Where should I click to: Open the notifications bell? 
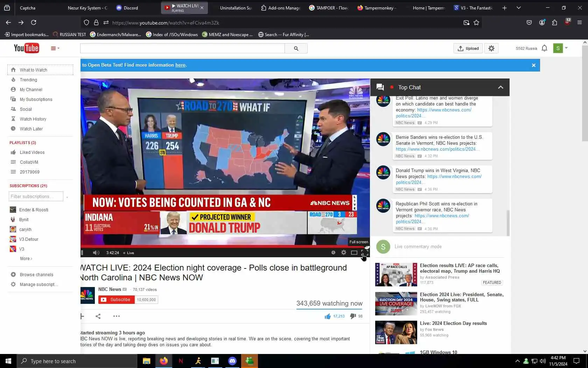[x=544, y=48]
